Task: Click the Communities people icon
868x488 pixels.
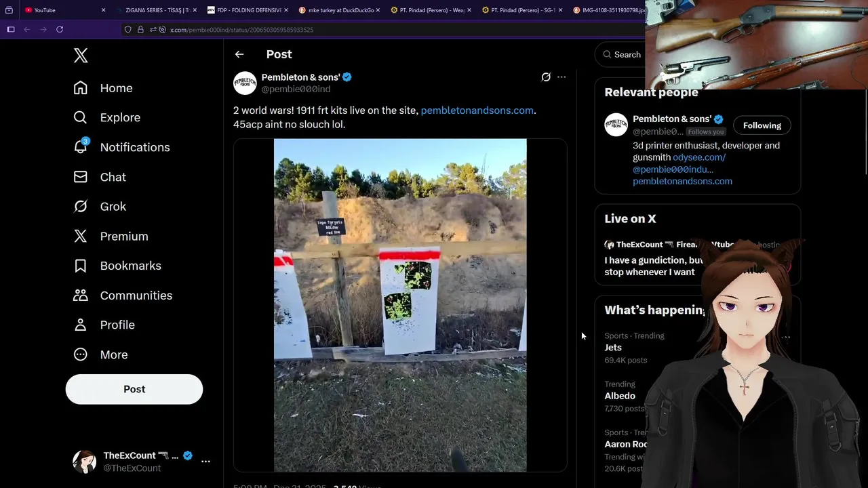Action: coord(80,296)
